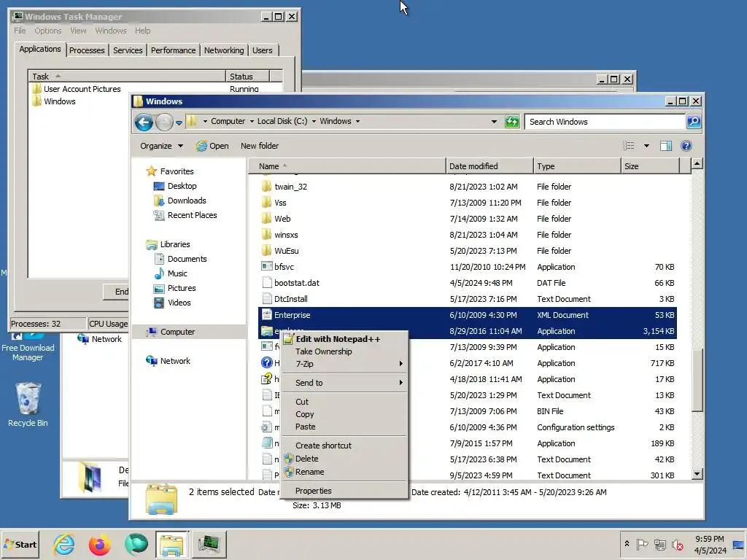Expand the Send to submenu
Screen dimensions: 747x560
click(344, 383)
